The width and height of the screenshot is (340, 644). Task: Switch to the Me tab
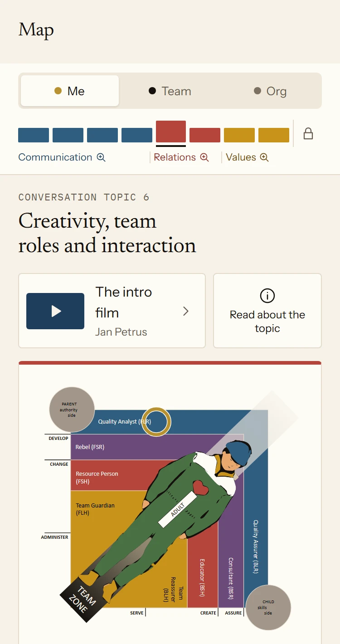pyautogui.click(x=70, y=91)
